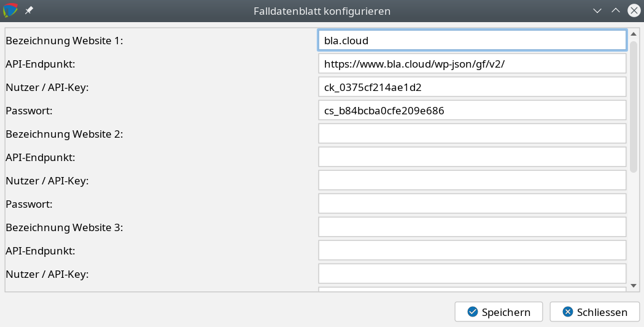Screen dimensions: 644x327
Task: Select the Nutzer / API-Key field containing ck_0375cf214ae1d2
Action: tap(471, 87)
